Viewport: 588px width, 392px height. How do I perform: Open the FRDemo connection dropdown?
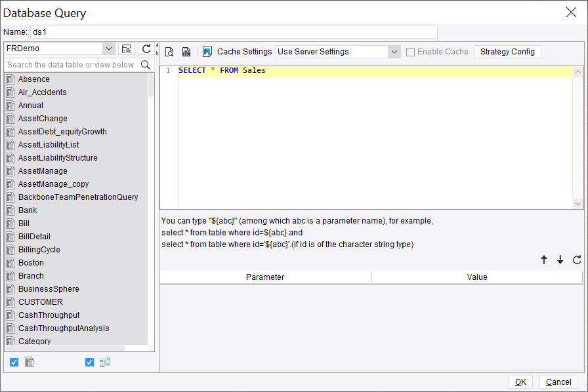109,48
